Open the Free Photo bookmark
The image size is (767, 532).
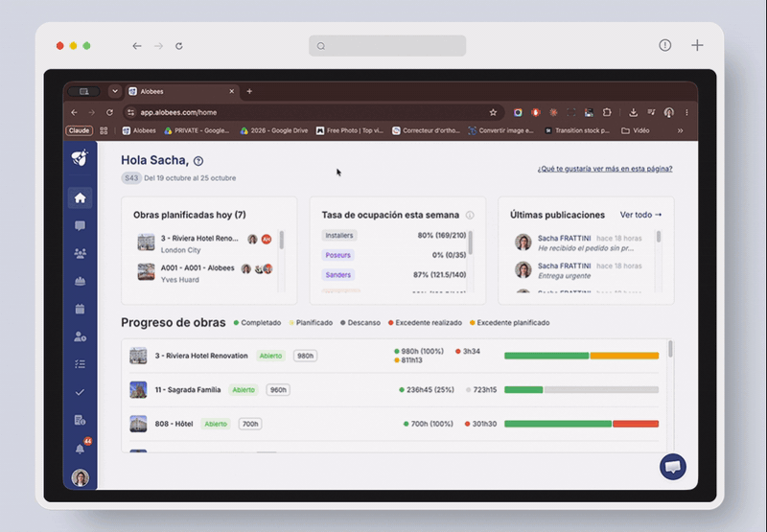[350, 130]
